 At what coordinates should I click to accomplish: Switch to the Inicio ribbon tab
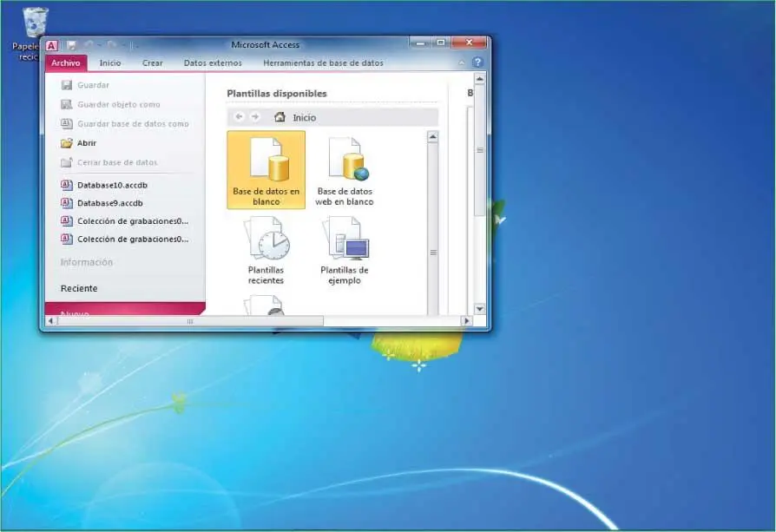110,62
